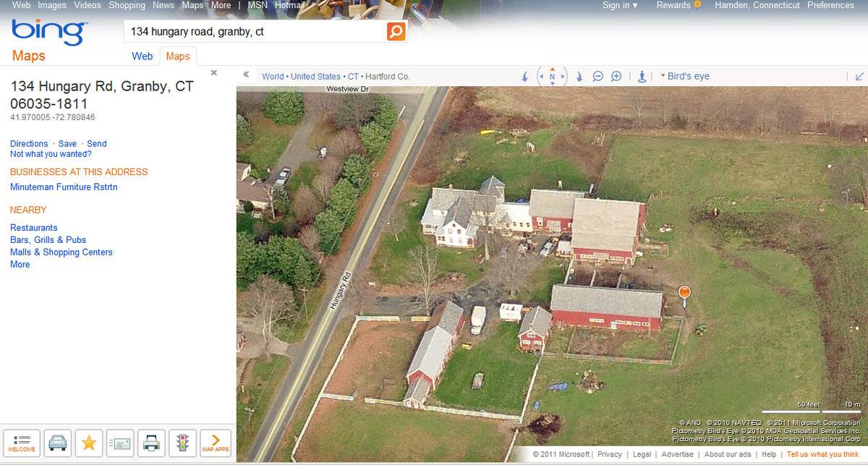Rotate the bird's eye view clockwise
The image size is (868, 465).
point(579,76)
